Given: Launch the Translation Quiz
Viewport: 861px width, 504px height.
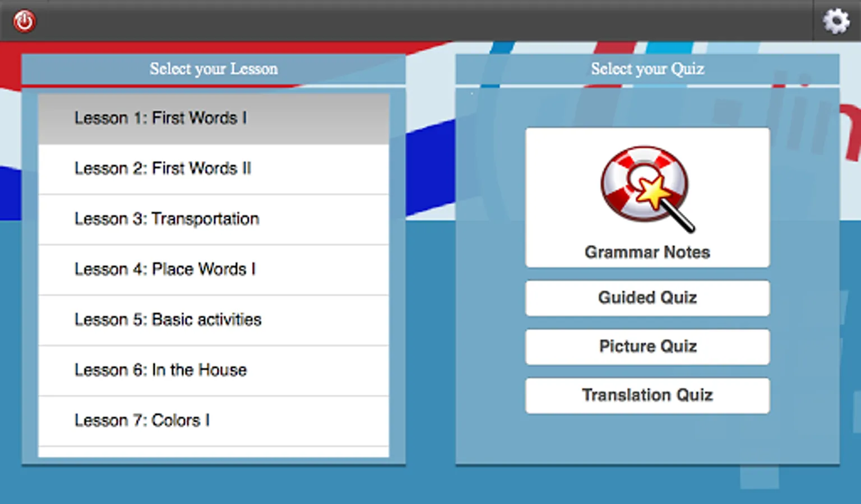Looking at the screenshot, I should point(647,395).
